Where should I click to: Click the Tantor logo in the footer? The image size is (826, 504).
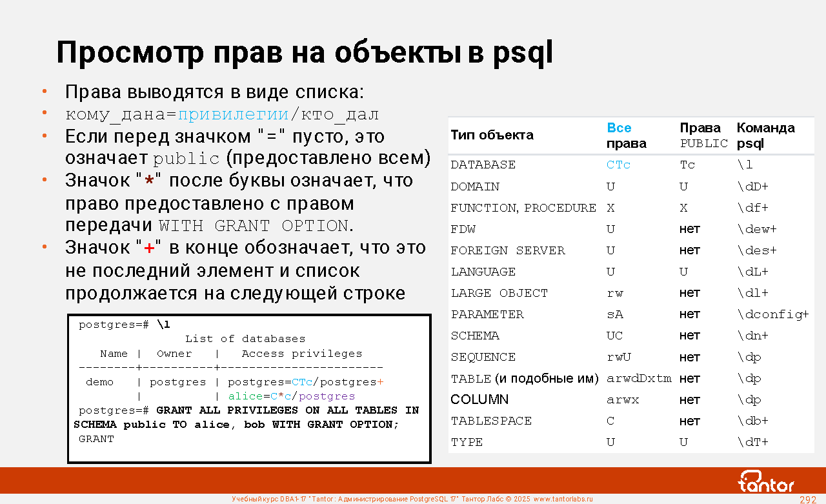coord(766,481)
